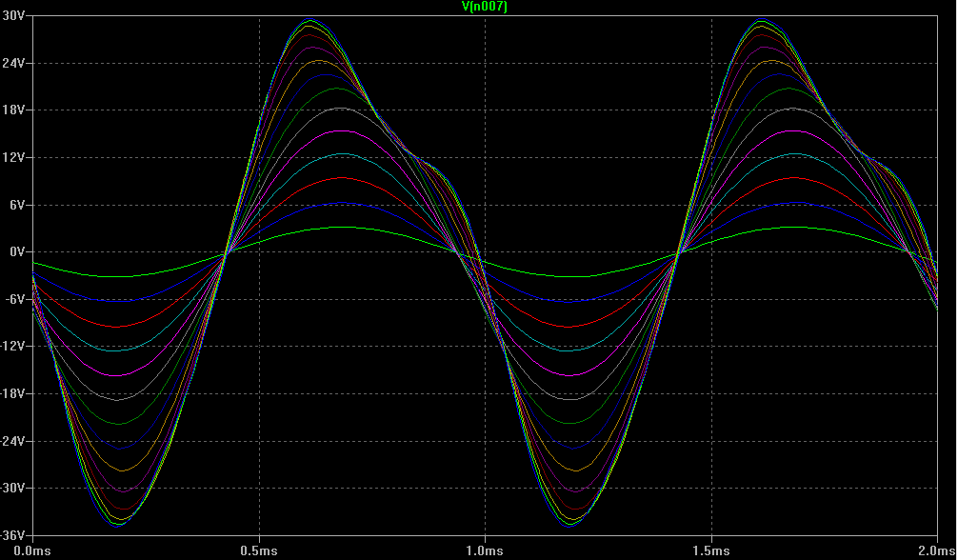Click the -12V vertical axis label
Image resolution: width=958 pixels, height=560 pixels.
point(15,347)
